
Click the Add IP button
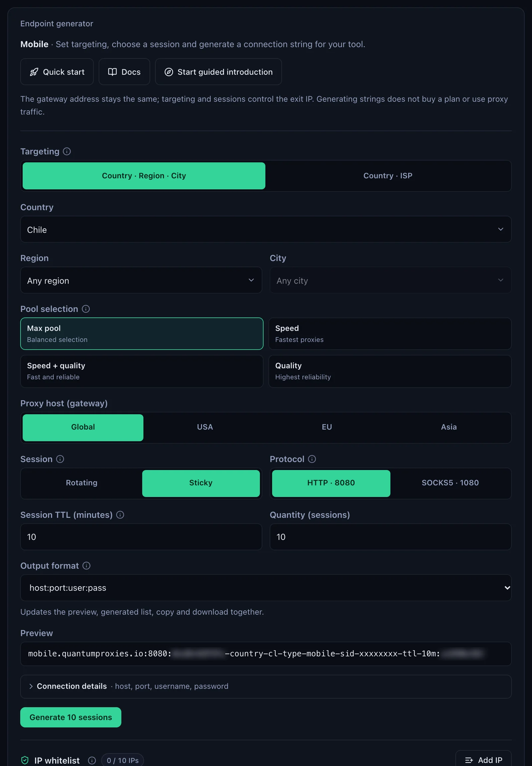tap(483, 760)
